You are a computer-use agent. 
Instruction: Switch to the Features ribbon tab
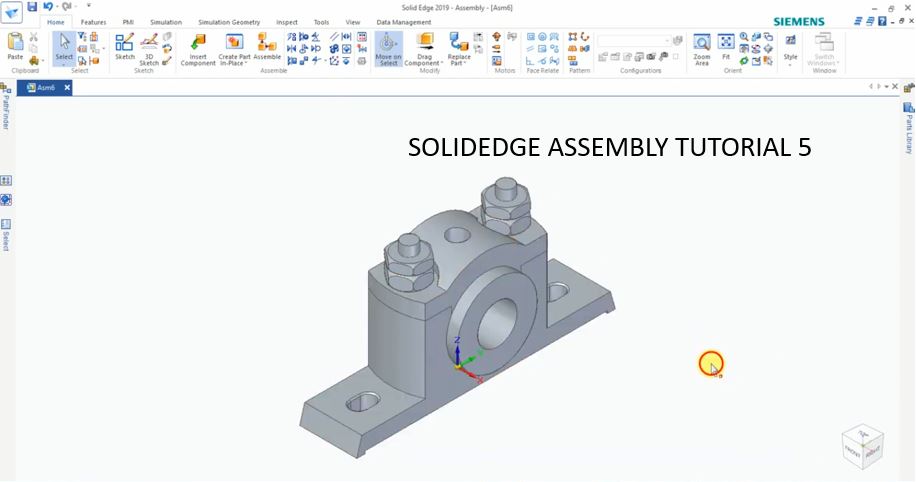pyautogui.click(x=93, y=22)
